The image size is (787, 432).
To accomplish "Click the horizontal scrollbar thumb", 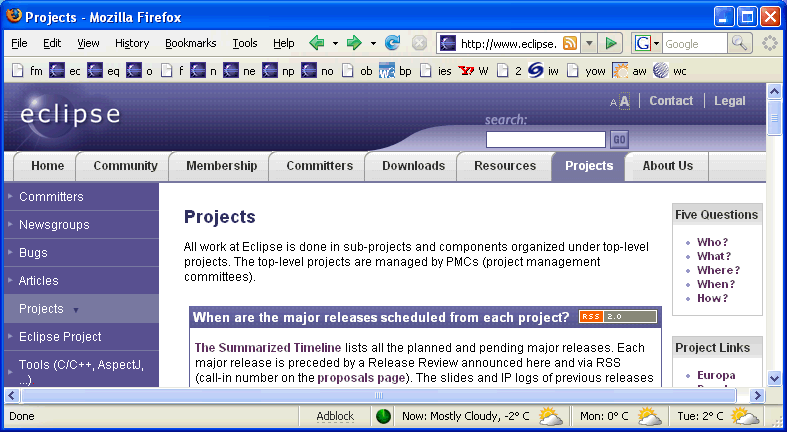I will tap(378, 396).
